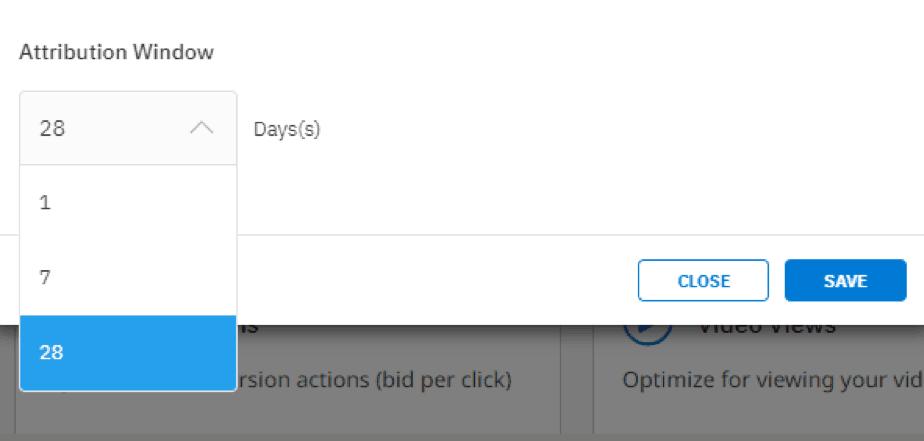The height and width of the screenshot is (441, 924).
Task: Click the divider between the objective cards
Action: tap(577, 379)
